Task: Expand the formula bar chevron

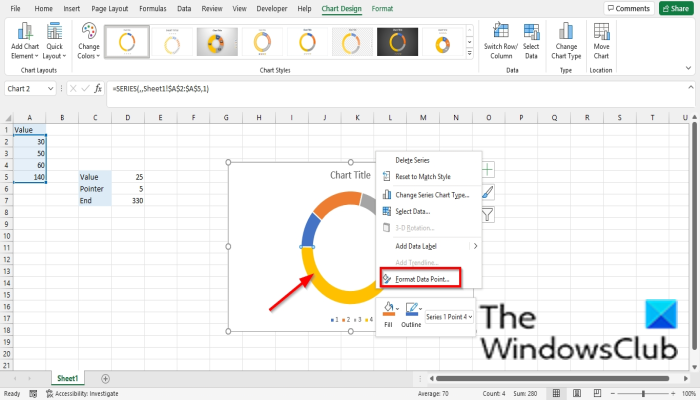Action: pos(691,87)
